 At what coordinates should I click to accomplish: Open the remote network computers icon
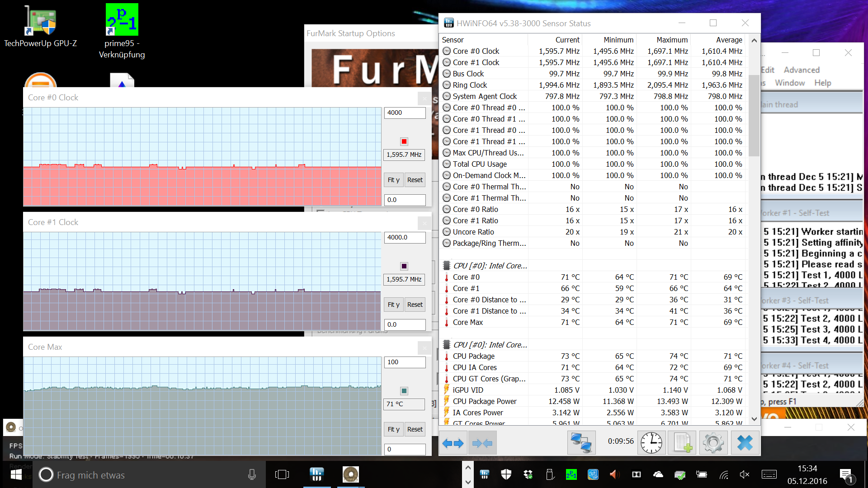(x=581, y=443)
